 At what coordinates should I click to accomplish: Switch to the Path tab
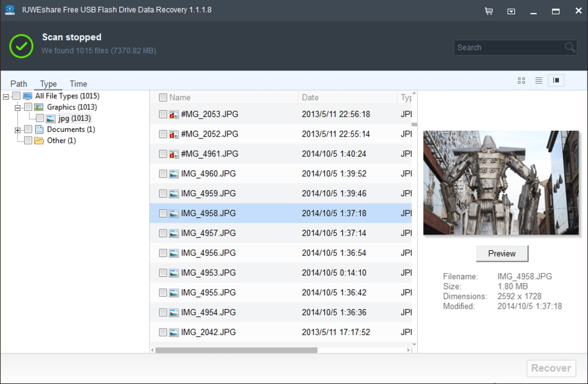click(x=18, y=83)
